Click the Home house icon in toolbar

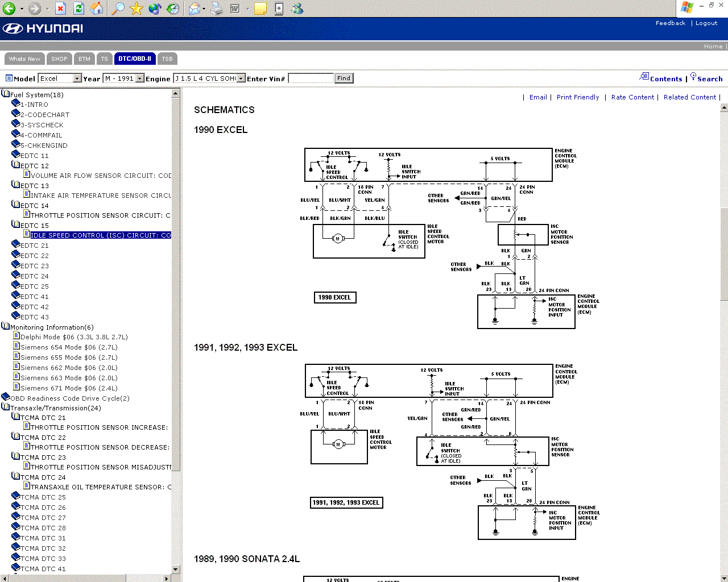point(97,9)
